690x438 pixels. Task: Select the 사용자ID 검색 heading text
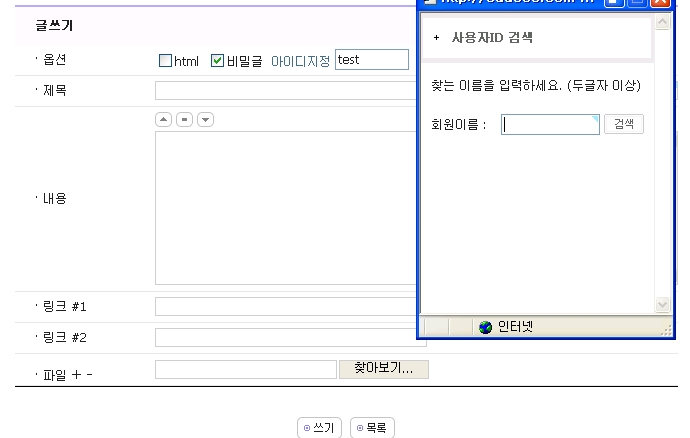click(492, 37)
